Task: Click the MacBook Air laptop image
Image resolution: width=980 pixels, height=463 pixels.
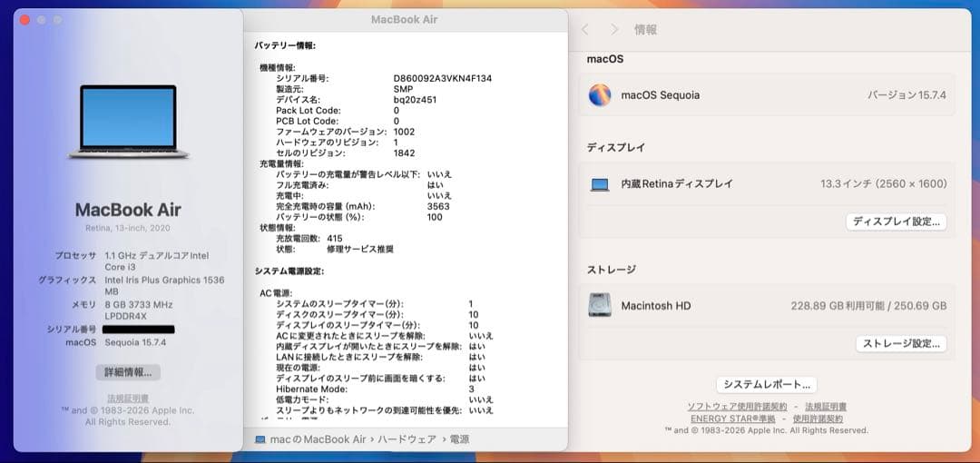Action: pos(128,122)
